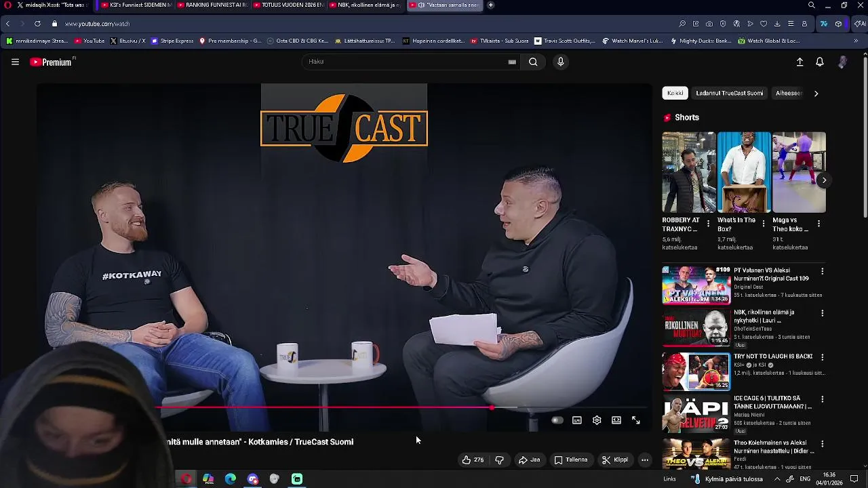The width and height of the screenshot is (868, 488).
Task: Show hidden system tray icons chevron
Action: 777,479
